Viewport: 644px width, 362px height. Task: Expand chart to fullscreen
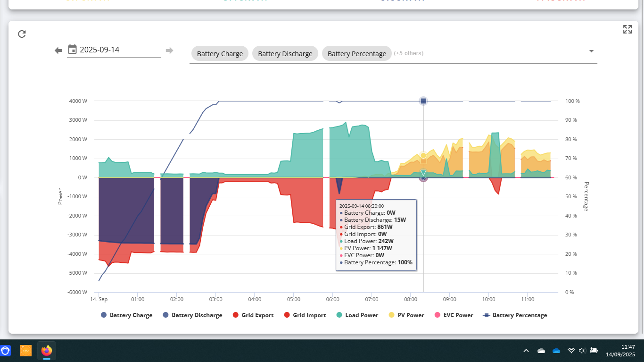627,30
